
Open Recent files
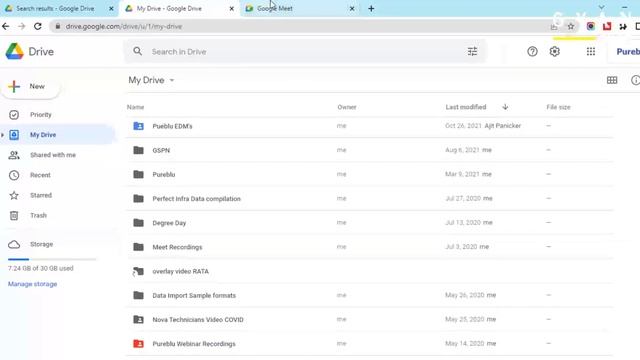[x=40, y=176]
